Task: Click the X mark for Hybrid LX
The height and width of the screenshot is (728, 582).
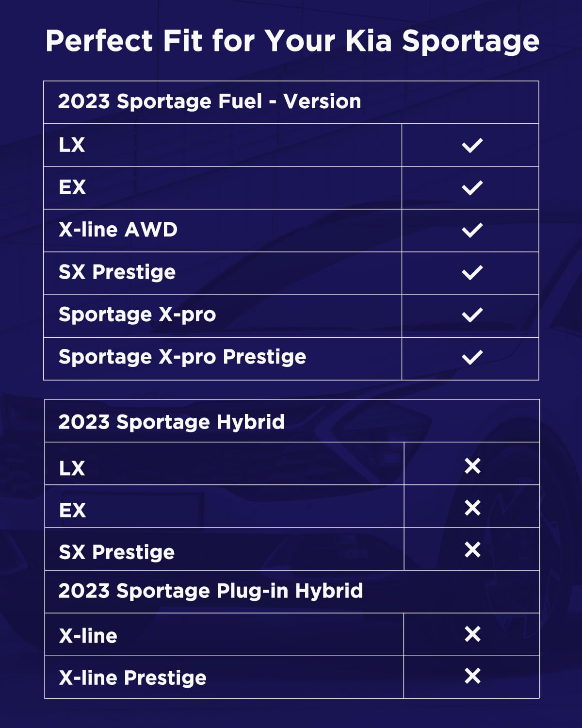Action: [x=472, y=466]
